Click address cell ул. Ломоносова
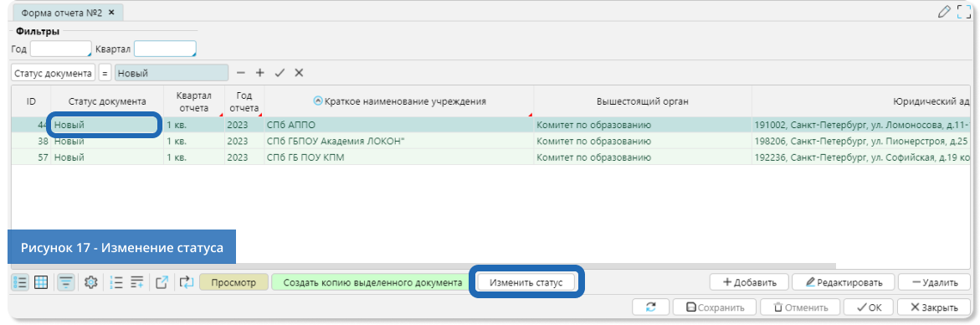Viewport: 980px width, 325px height. tap(862, 125)
